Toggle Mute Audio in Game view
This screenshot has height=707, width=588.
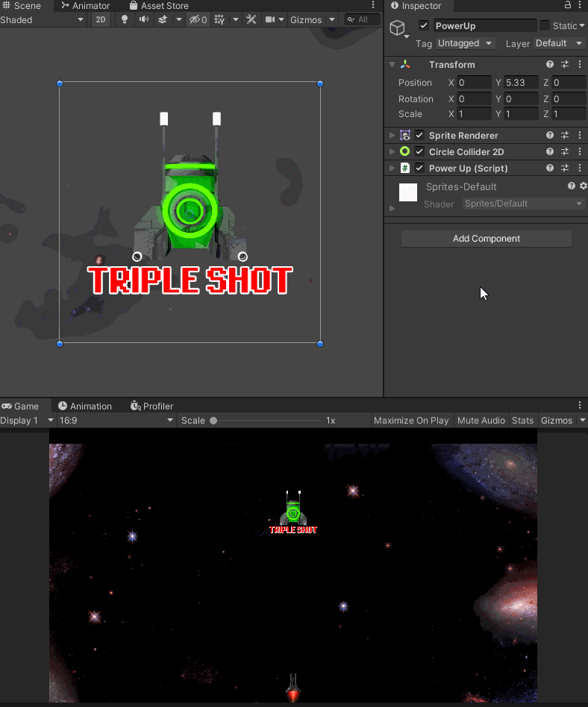pyautogui.click(x=481, y=420)
